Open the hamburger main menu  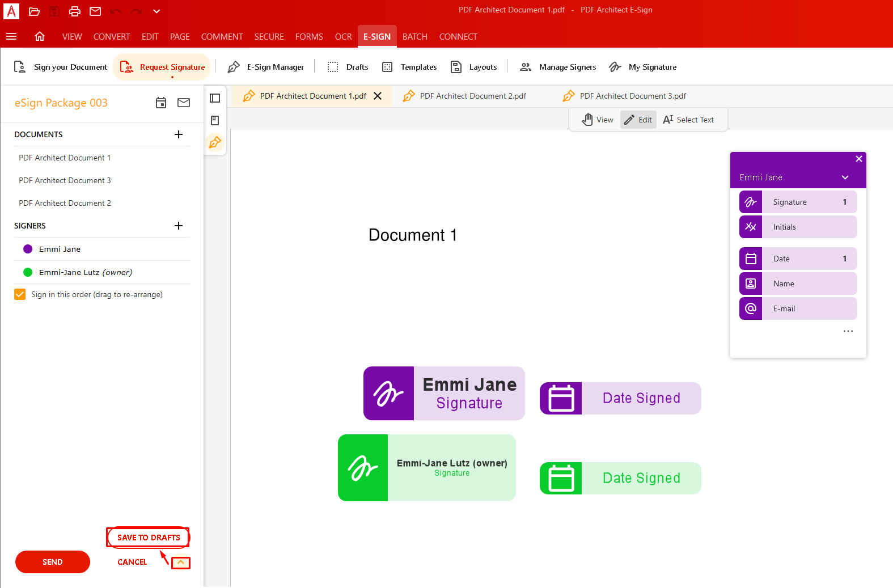[11, 36]
